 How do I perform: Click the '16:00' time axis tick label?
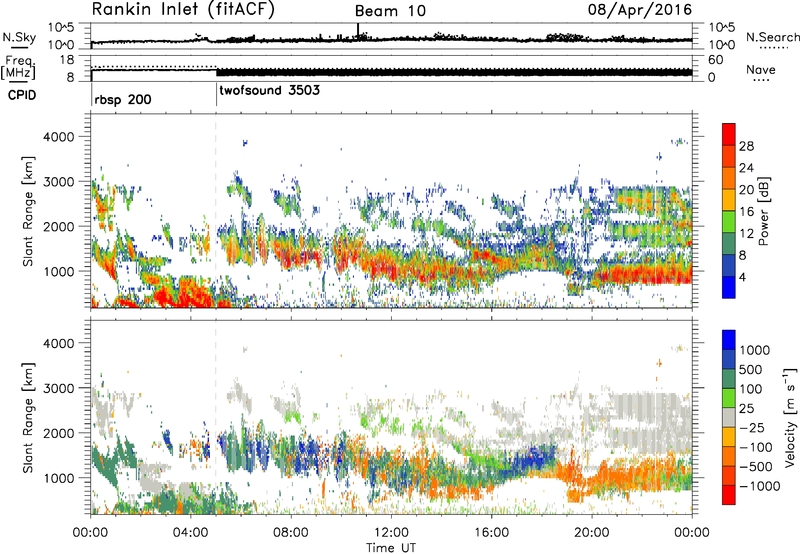491,533
